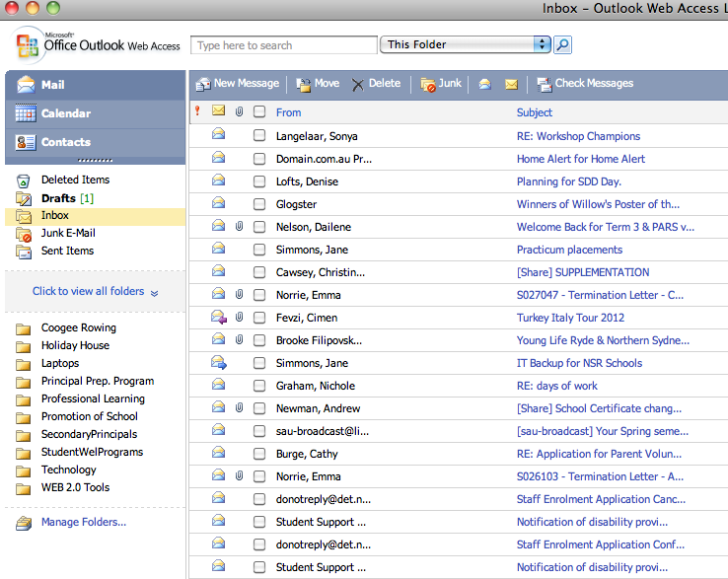Switch to the Contacts section
This screenshot has height=579, width=728.
(65, 142)
